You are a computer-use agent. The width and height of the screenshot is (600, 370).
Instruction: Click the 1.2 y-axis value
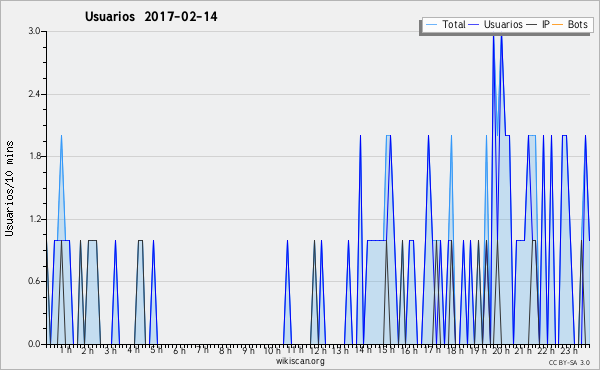(35, 219)
